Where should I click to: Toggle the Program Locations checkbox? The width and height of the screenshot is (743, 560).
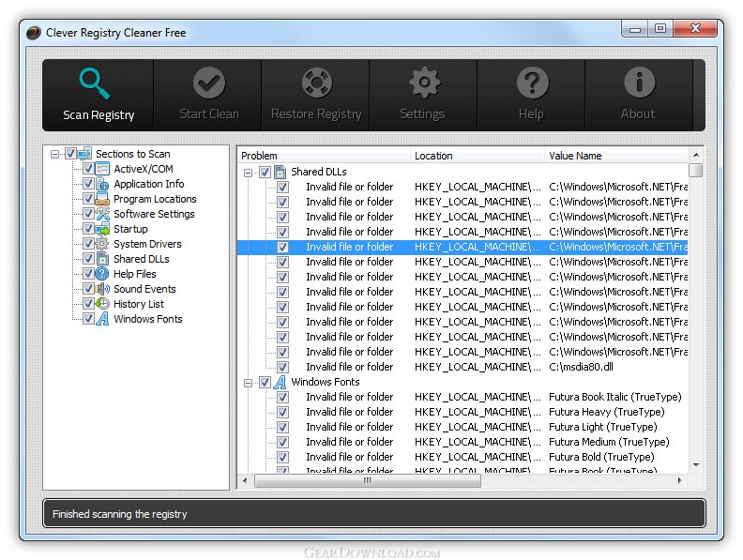[x=88, y=199]
